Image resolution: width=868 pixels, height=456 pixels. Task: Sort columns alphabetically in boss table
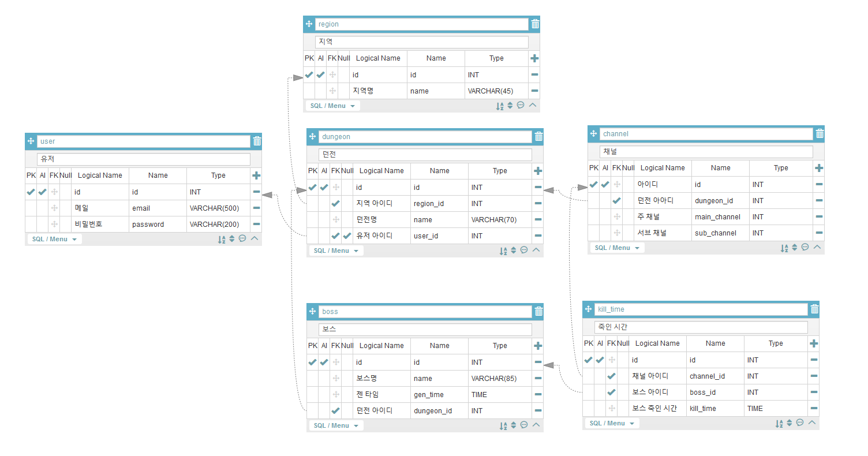click(x=503, y=425)
